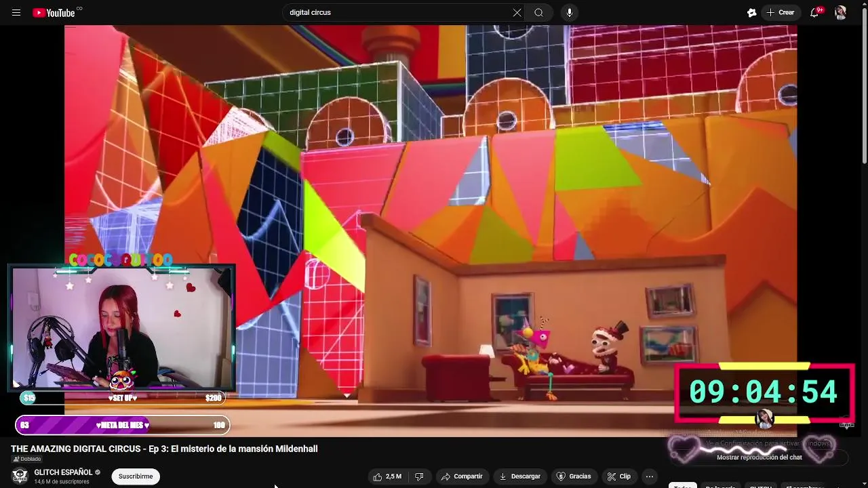
Task: Click the Descargar download button
Action: click(x=520, y=476)
